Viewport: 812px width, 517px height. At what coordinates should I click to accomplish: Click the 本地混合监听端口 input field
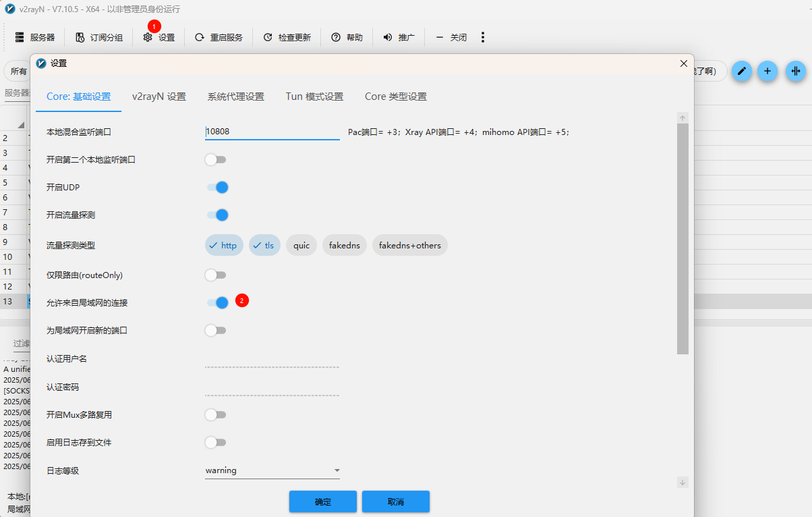tap(272, 132)
